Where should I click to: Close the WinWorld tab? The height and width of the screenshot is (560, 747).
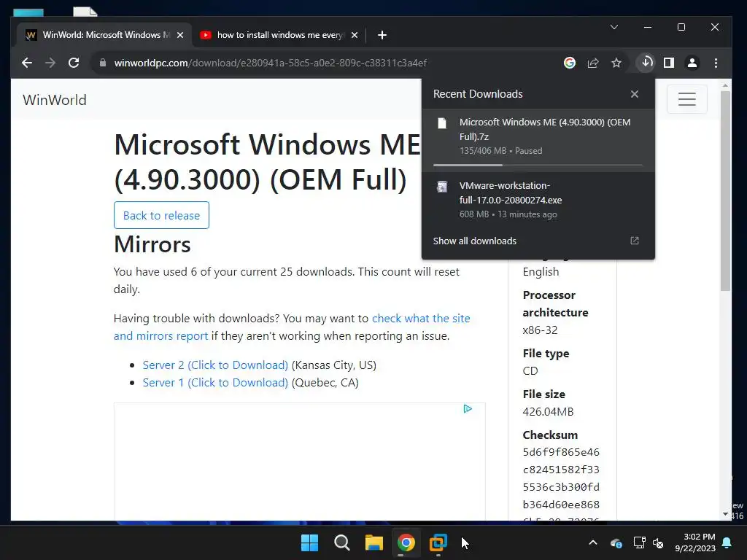180,35
